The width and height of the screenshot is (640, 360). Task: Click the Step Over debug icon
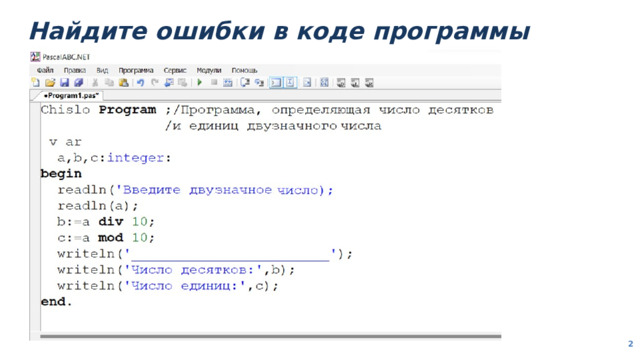coord(245,83)
